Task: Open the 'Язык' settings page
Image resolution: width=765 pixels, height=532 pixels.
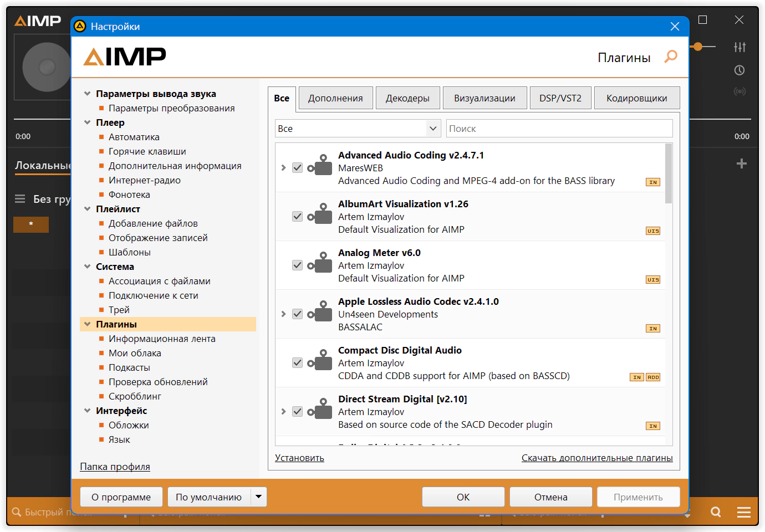Action: tap(119, 439)
